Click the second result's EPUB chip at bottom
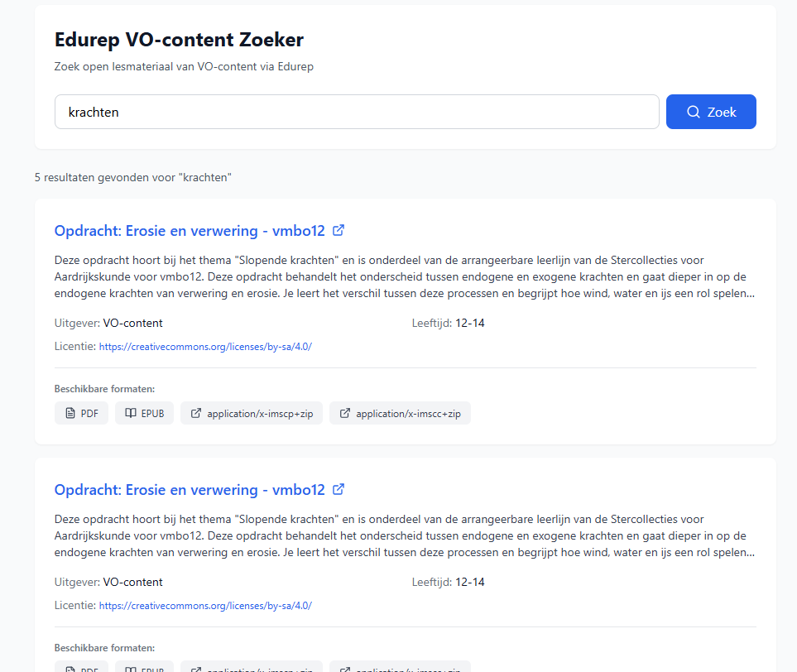 pos(144,667)
